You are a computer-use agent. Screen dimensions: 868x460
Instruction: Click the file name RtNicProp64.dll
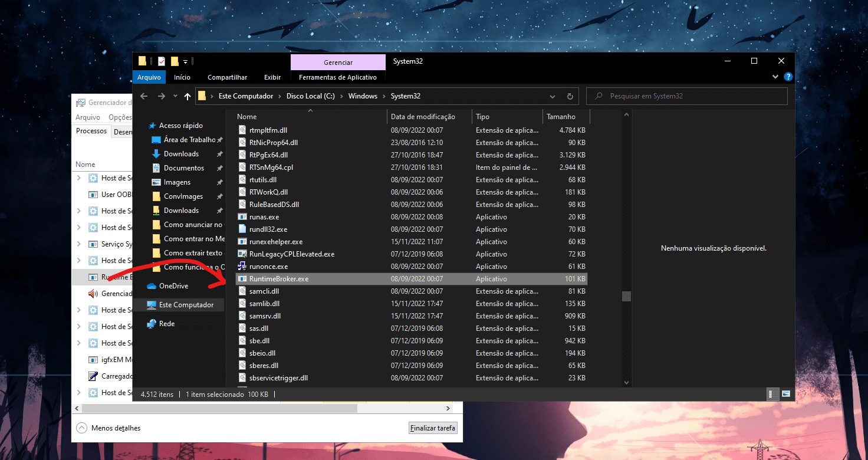[274, 143]
